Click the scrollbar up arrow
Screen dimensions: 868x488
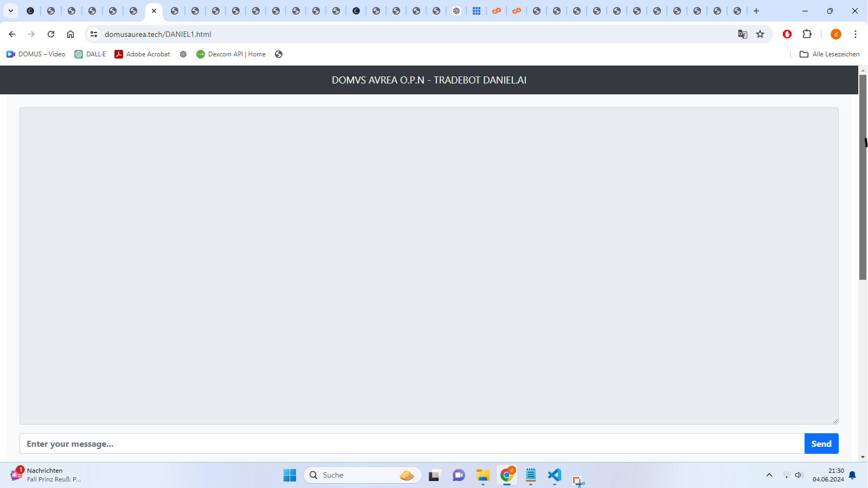point(863,70)
